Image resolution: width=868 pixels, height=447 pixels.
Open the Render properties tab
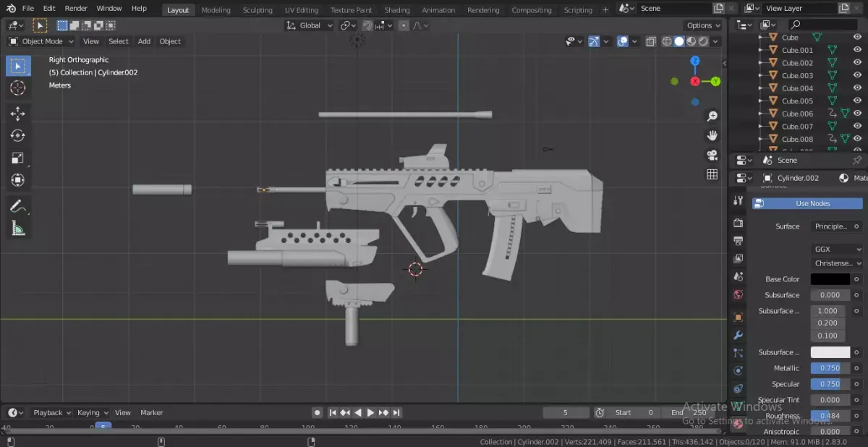(x=738, y=223)
